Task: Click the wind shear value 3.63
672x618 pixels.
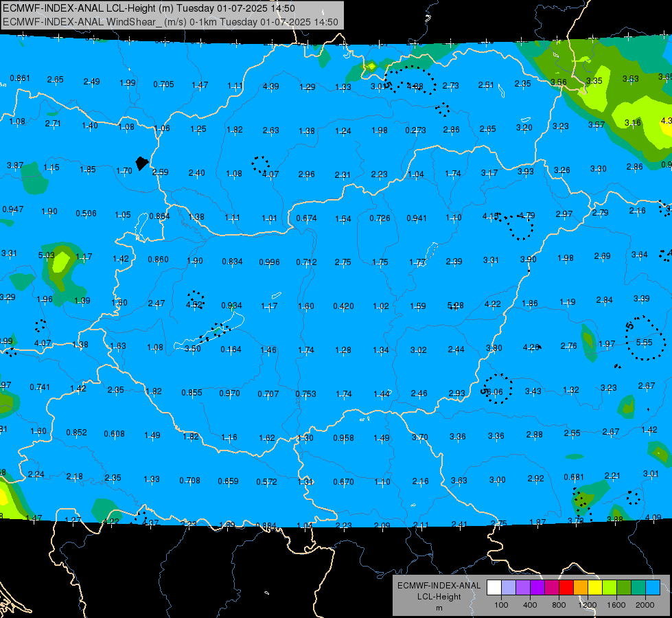Action: pos(459,481)
